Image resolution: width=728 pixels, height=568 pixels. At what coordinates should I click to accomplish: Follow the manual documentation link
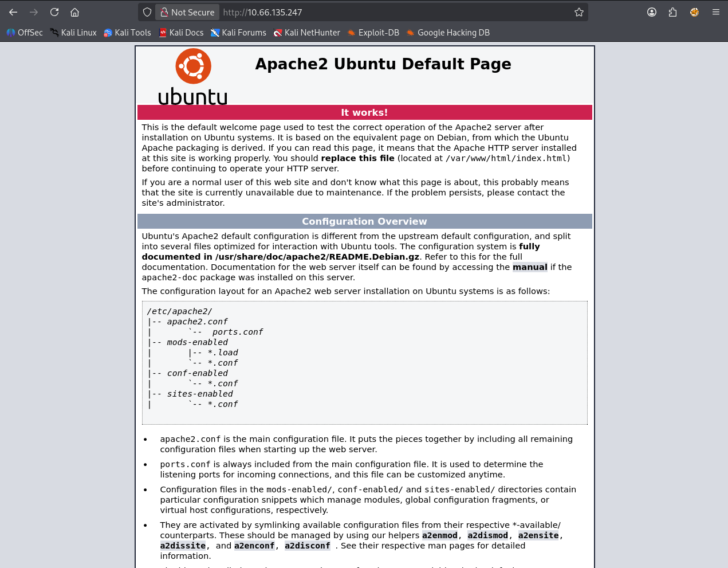coord(530,267)
